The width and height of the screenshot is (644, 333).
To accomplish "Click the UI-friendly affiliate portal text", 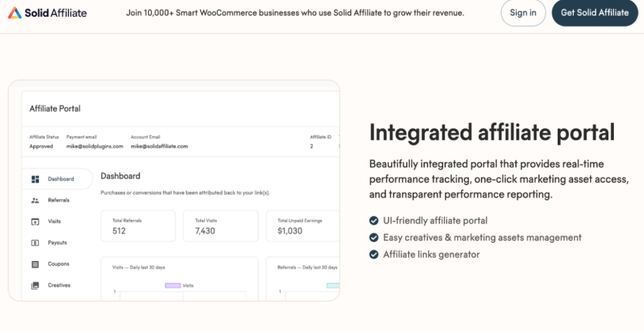I will pos(435,221).
